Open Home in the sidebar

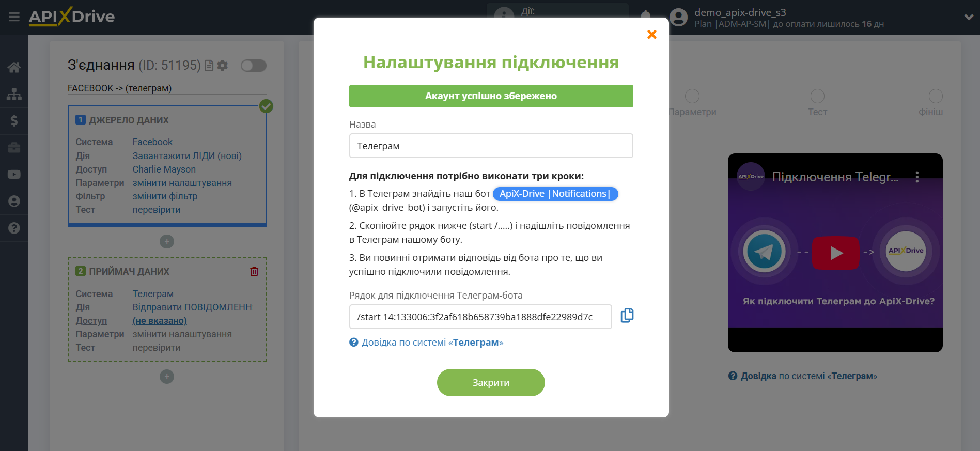[14, 67]
